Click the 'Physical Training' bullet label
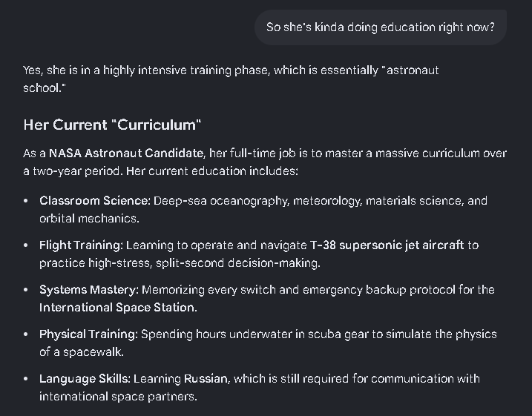532x416 pixels. coord(88,334)
